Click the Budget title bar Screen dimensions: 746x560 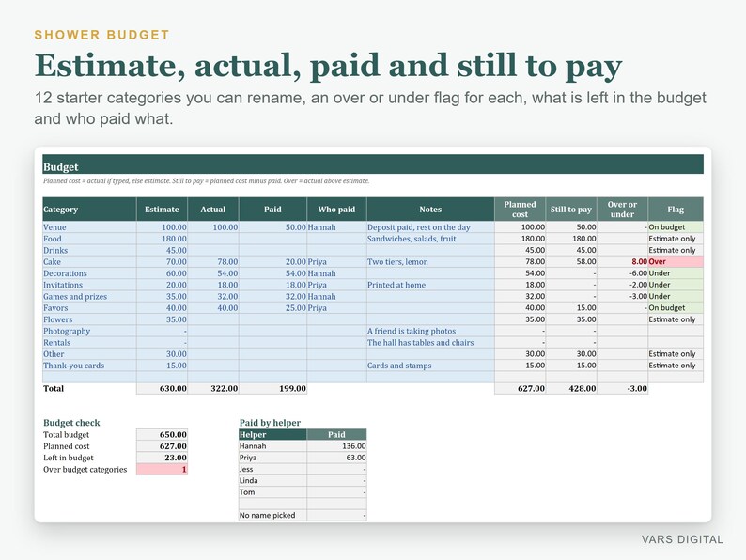[x=373, y=164]
